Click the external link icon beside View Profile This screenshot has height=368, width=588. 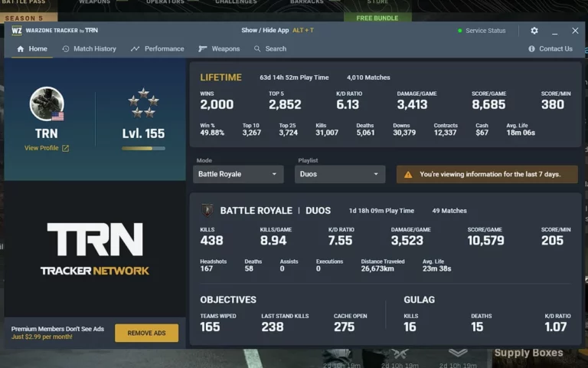(66, 148)
